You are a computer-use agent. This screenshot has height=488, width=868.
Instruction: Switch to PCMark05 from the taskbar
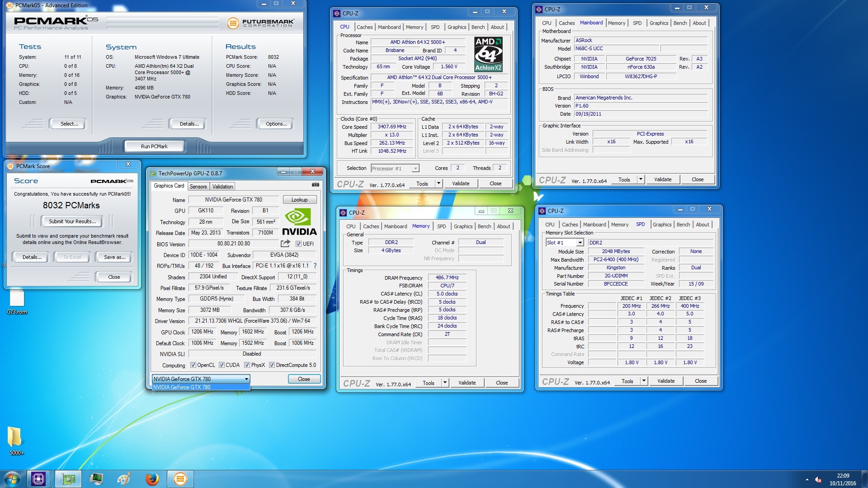point(180,479)
